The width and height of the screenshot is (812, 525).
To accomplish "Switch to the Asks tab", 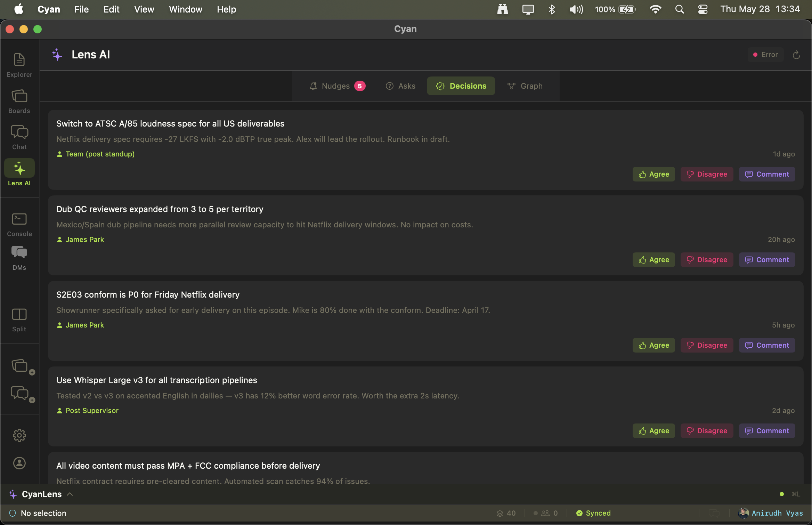I will 400,86.
